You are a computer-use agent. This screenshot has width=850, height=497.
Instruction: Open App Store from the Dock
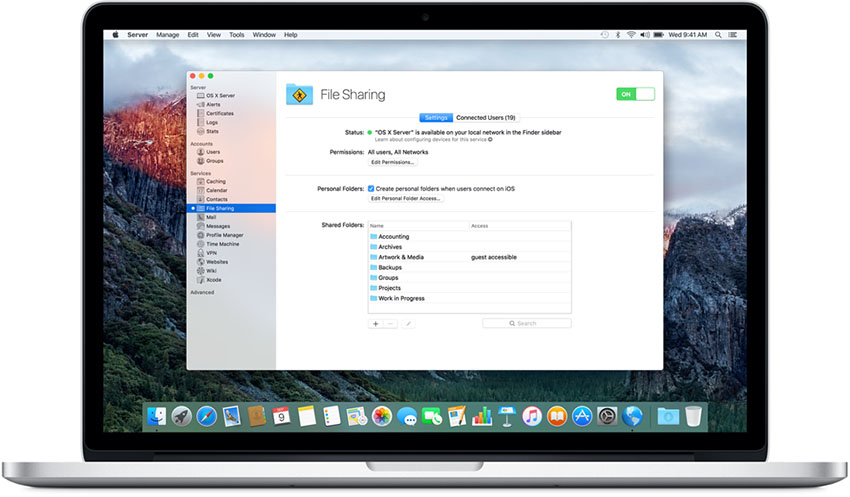[582, 416]
